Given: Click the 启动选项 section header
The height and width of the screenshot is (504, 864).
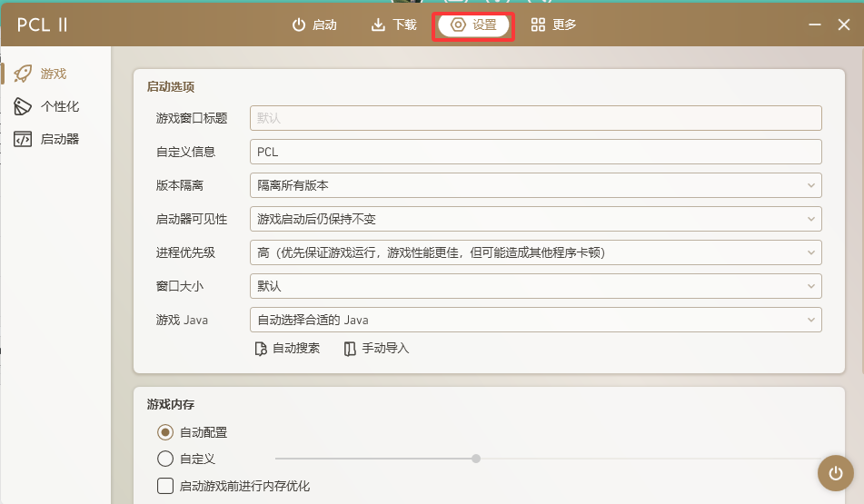Looking at the screenshot, I should (171, 87).
